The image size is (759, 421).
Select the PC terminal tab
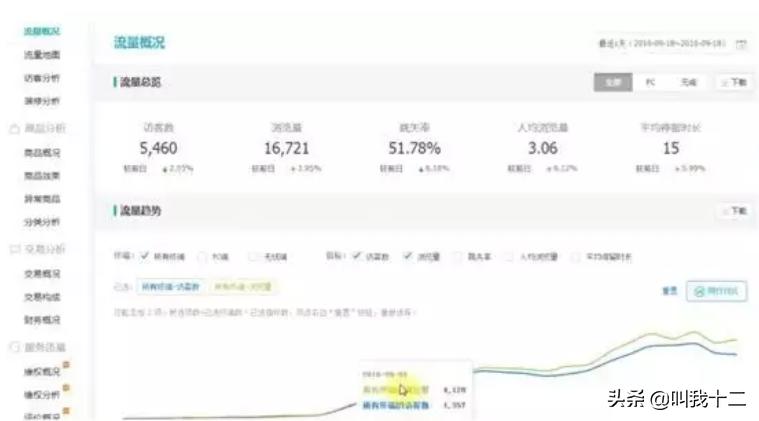650,82
